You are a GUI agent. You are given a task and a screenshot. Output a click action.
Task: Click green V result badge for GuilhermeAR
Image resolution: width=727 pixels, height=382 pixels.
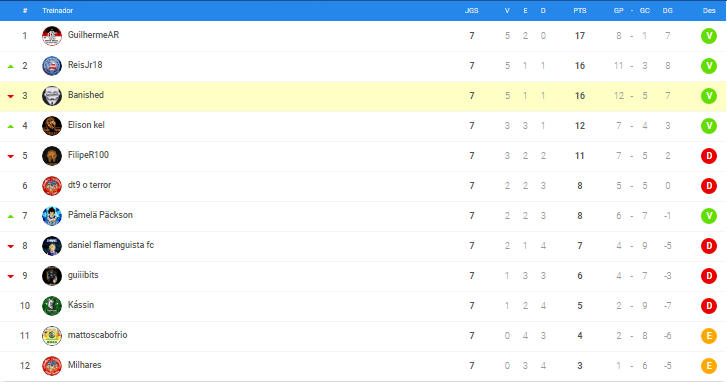(708, 36)
